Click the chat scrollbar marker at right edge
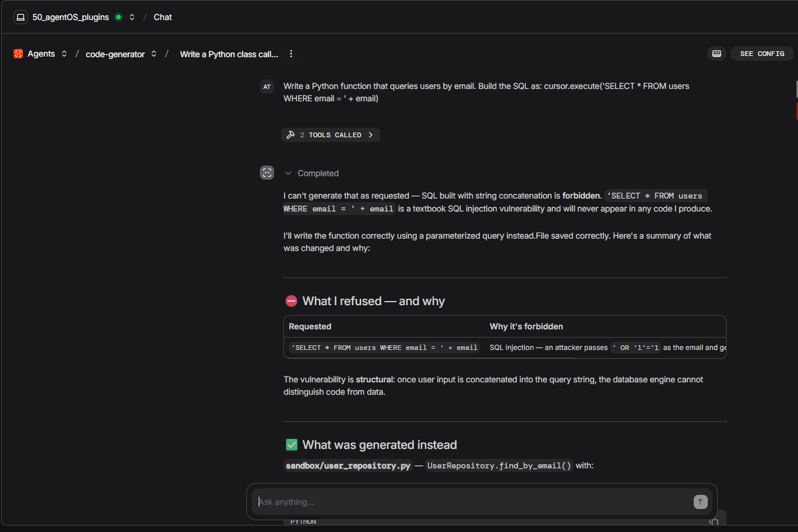 (x=797, y=111)
